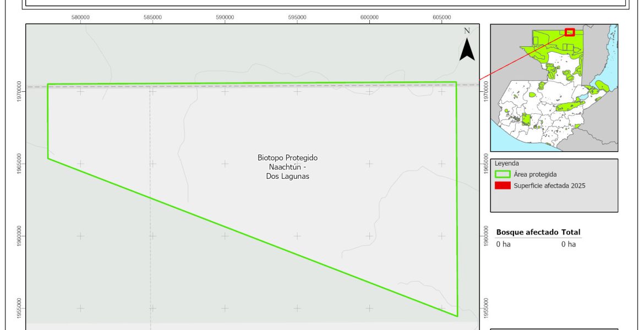Click the red locator rectangle in inset map

pyautogui.click(x=570, y=32)
